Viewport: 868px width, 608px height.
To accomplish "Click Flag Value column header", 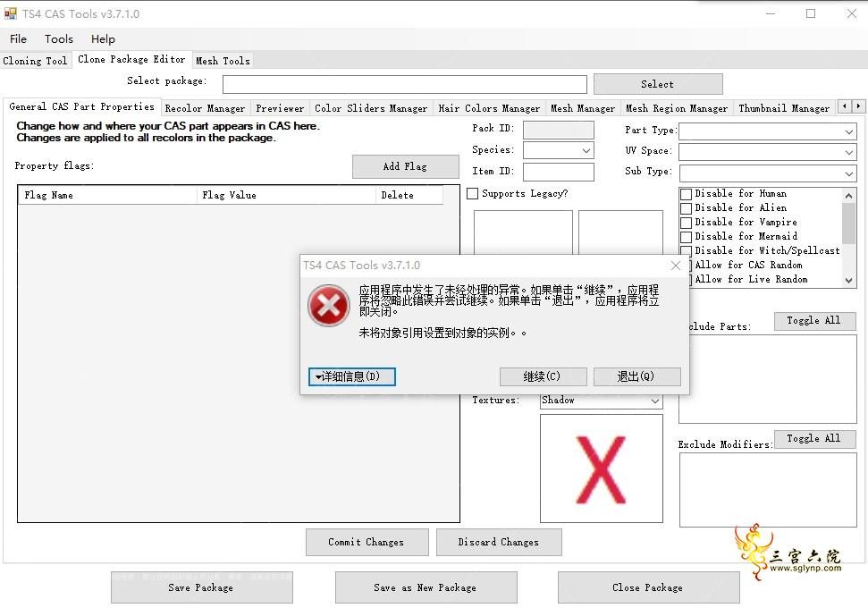I will (x=286, y=196).
